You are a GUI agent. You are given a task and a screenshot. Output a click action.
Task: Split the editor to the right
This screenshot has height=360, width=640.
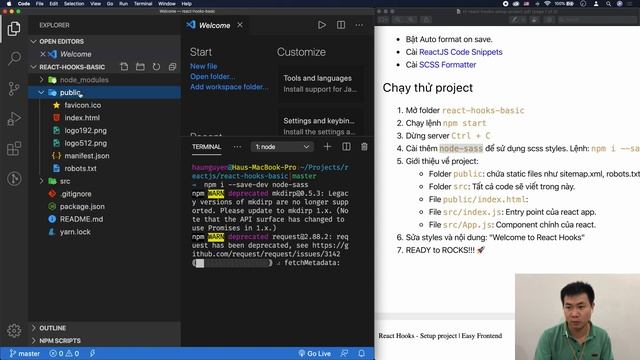pos(341,25)
